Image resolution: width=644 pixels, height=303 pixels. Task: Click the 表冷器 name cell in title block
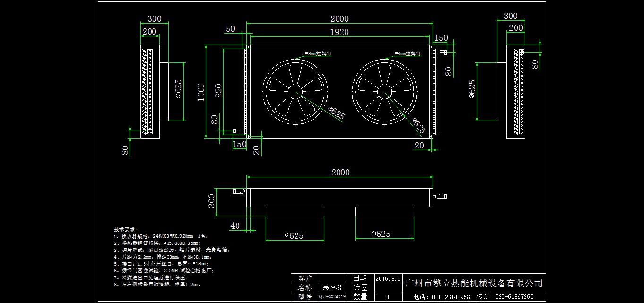(x=332, y=287)
